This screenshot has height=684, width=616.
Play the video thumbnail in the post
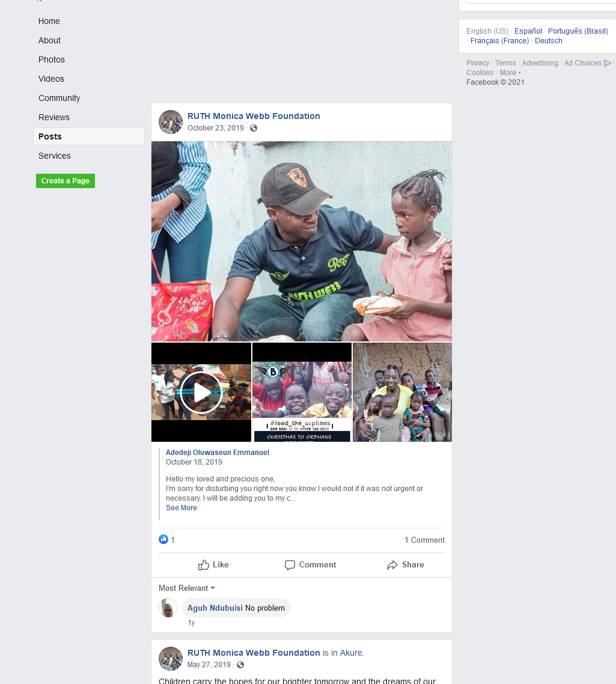pyautogui.click(x=201, y=392)
